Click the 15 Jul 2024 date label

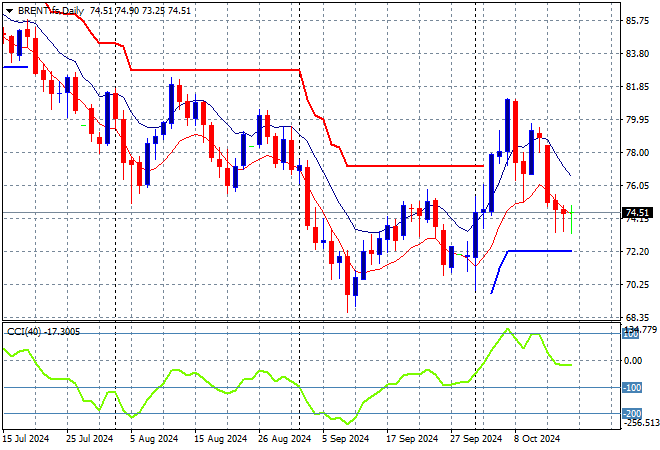pos(26,439)
